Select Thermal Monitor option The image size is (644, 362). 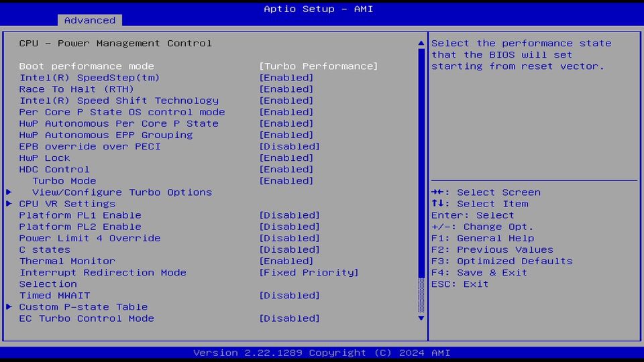[x=67, y=261]
